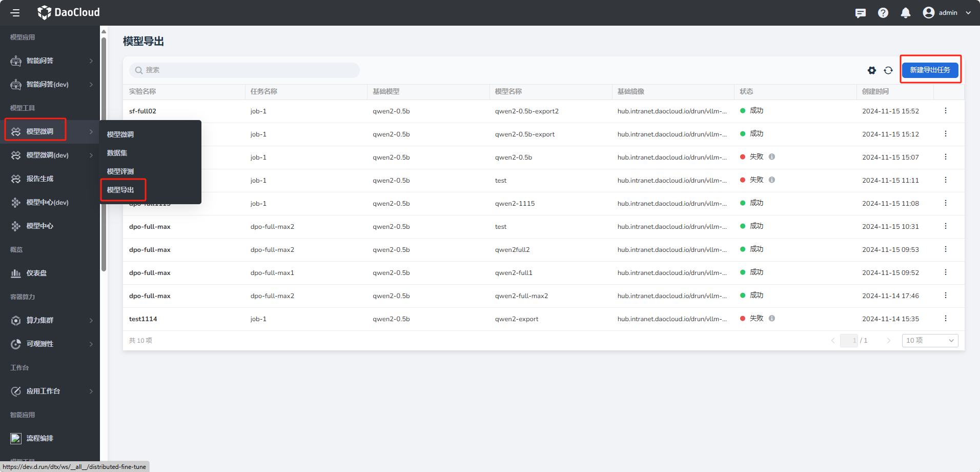Open actions menu for sf-full02 row
The image size is (980, 472).
pos(946,111)
